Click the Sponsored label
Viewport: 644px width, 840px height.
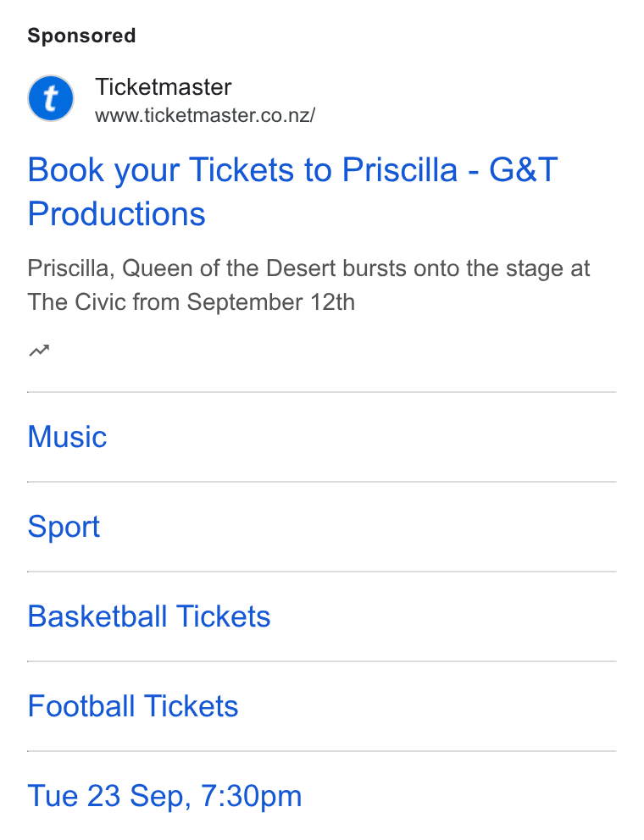81,36
